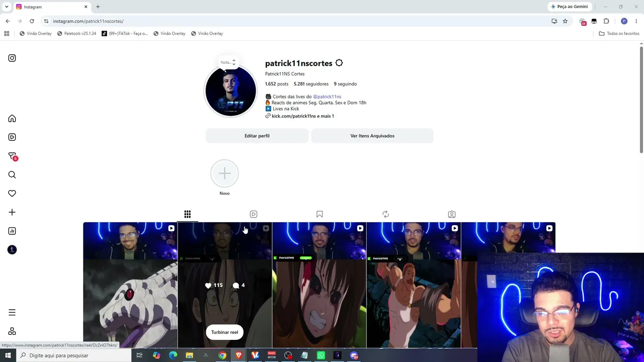Open WhatsApp from taskbar

[x=321, y=355]
